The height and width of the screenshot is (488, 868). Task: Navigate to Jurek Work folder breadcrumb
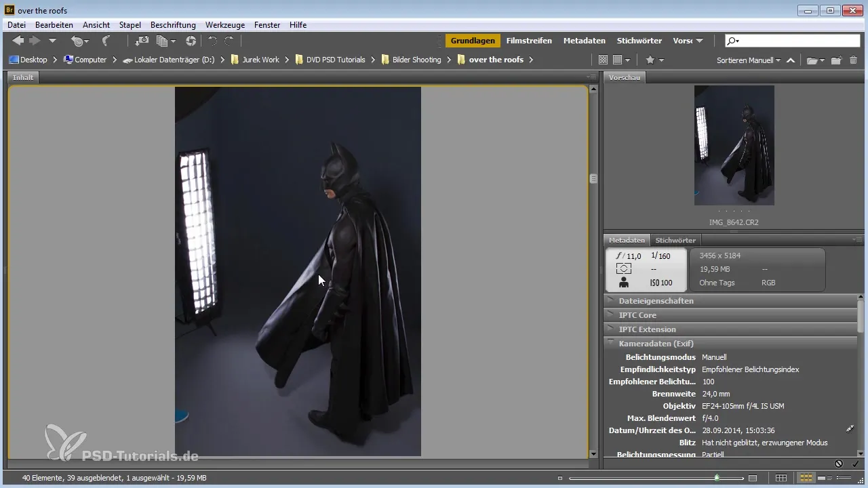pyautogui.click(x=255, y=60)
